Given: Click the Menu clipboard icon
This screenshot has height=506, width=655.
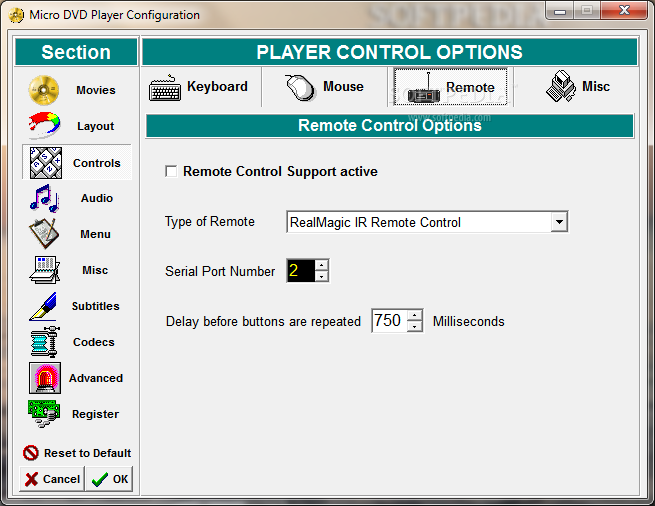Looking at the screenshot, I should 44,234.
